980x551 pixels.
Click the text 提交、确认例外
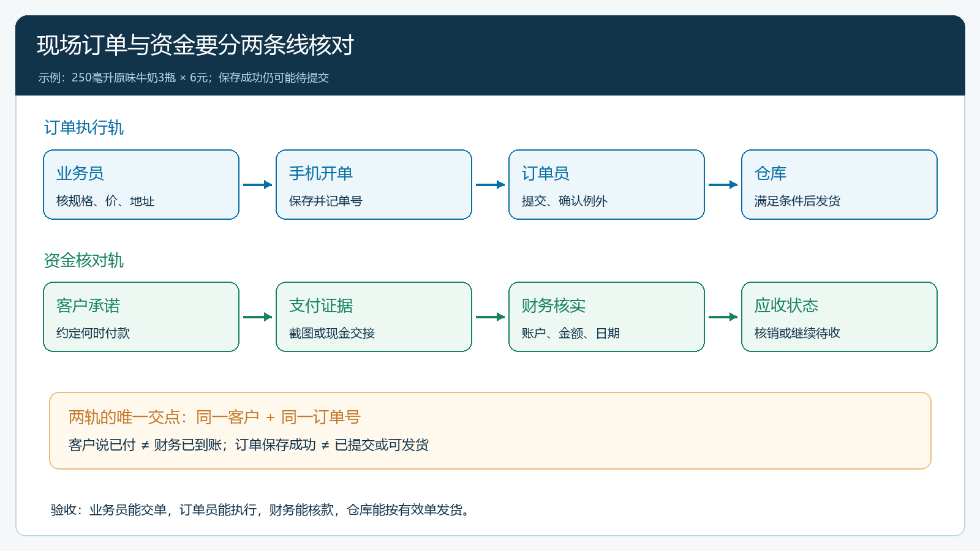point(565,201)
